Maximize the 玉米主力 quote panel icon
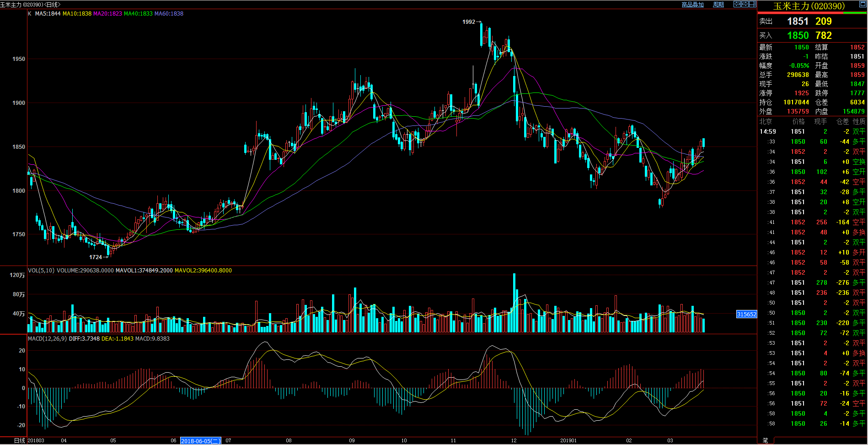The height and width of the screenshot is (445, 868). 862,4
